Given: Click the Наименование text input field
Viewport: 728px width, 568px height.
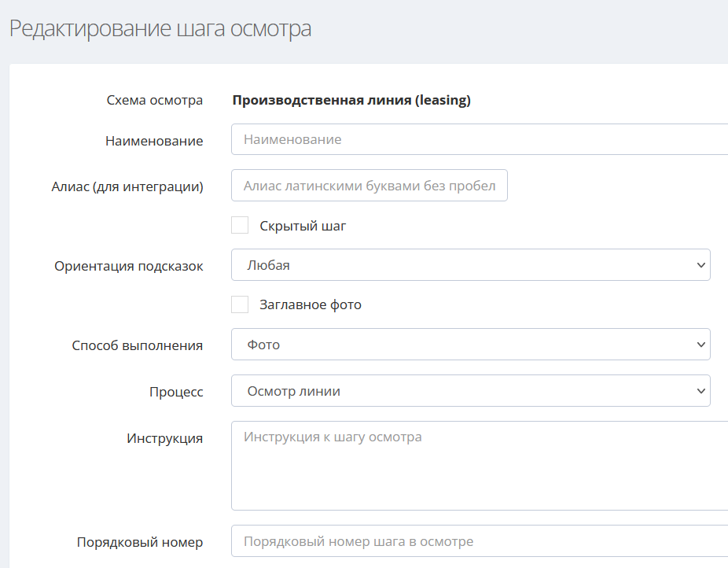Looking at the screenshot, I should click(480, 139).
